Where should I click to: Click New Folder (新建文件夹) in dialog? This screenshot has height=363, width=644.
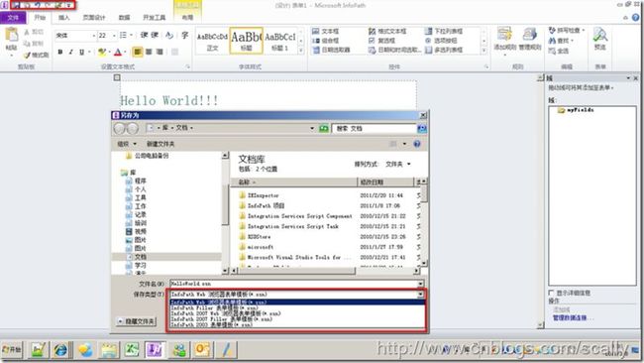[x=161, y=144]
